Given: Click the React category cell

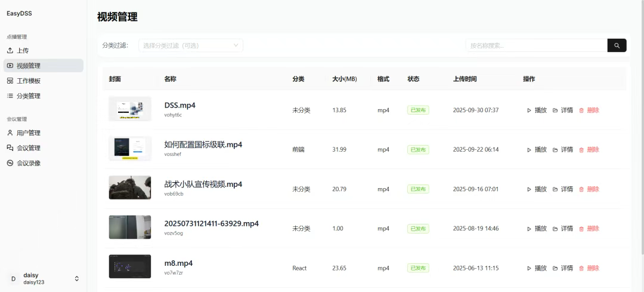Looking at the screenshot, I should coord(299,268).
